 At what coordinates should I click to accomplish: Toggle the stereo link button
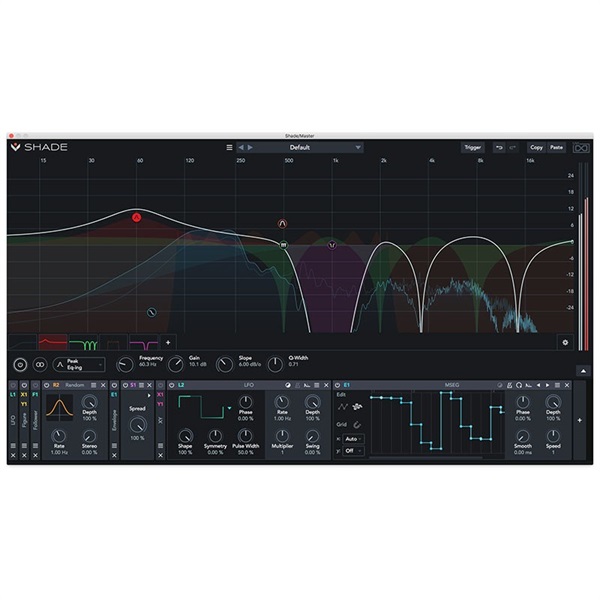coord(40,365)
